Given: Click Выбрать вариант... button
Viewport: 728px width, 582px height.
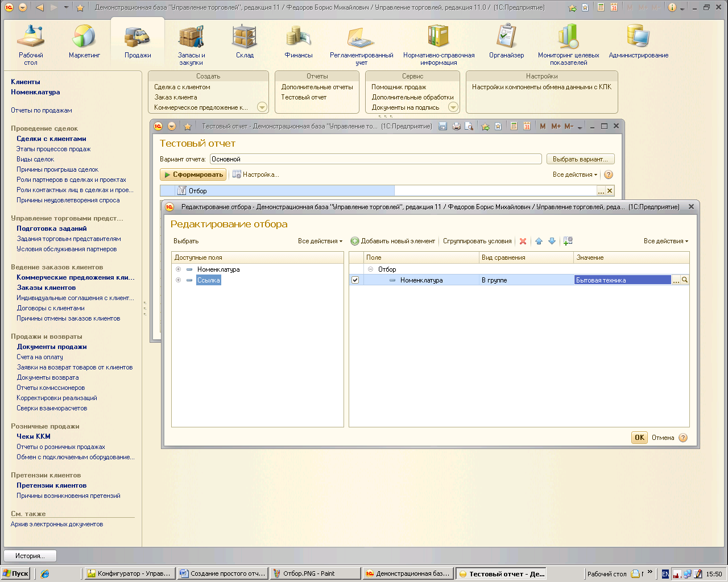Looking at the screenshot, I should tap(580, 159).
